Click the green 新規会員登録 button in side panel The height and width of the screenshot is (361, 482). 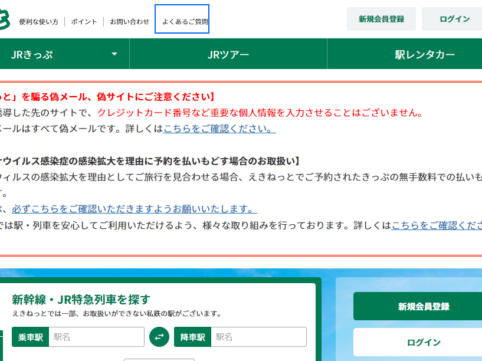(418, 306)
